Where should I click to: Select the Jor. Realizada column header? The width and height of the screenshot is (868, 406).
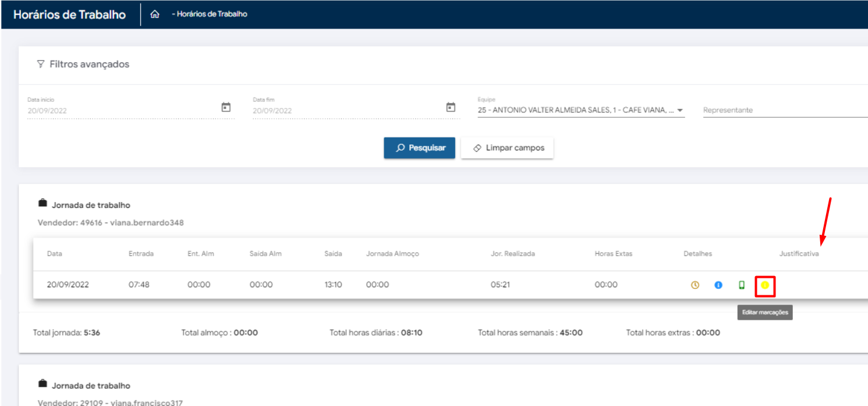pyautogui.click(x=512, y=254)
